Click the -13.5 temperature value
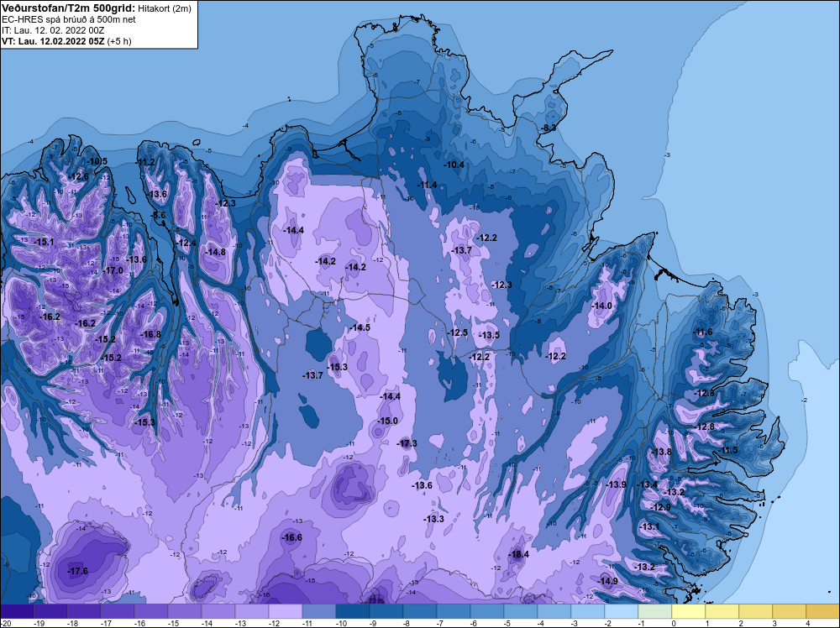This screenshot has height=628, width=840. (489, 335)
